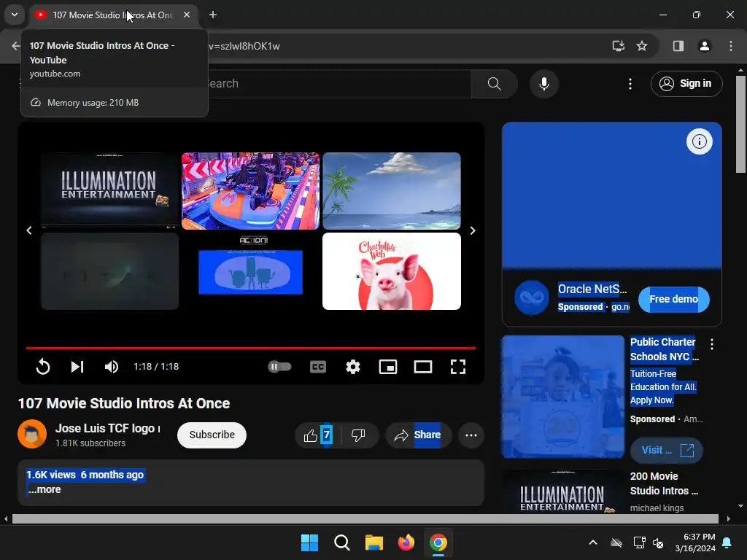Click the page vertical scrollbar

741,124
